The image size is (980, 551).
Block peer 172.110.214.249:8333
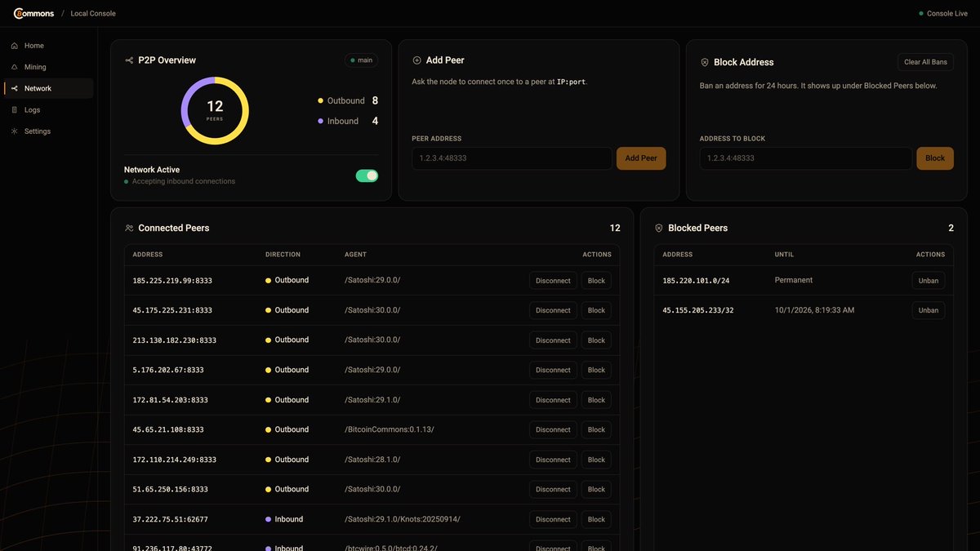[596, 460]
